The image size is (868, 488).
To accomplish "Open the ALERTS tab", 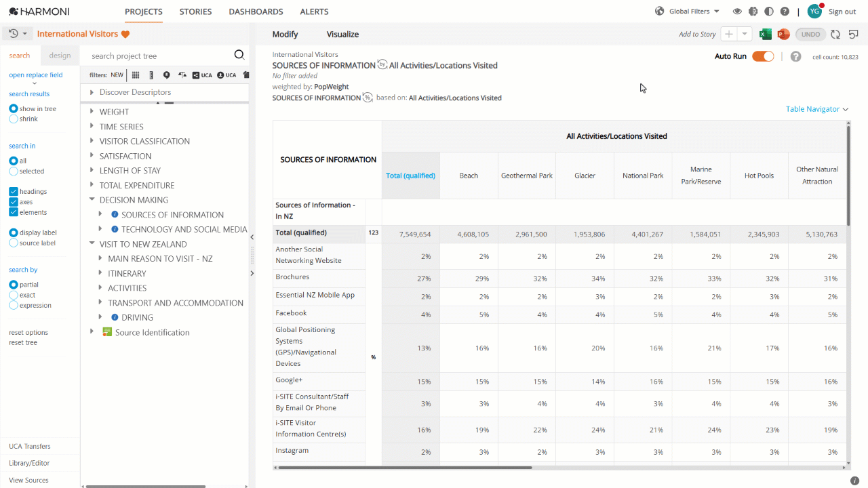I will click(x=314, y=12).
